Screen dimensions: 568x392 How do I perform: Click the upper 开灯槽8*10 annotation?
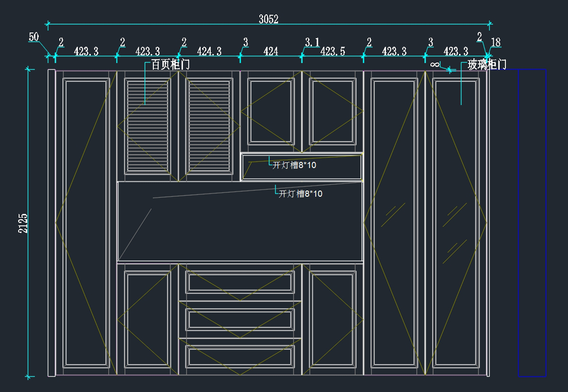coord(294,166)
